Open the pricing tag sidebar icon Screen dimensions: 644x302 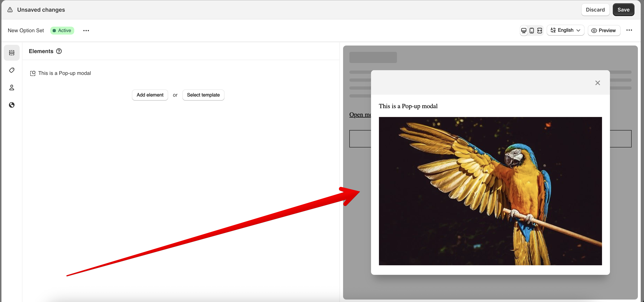12,70
